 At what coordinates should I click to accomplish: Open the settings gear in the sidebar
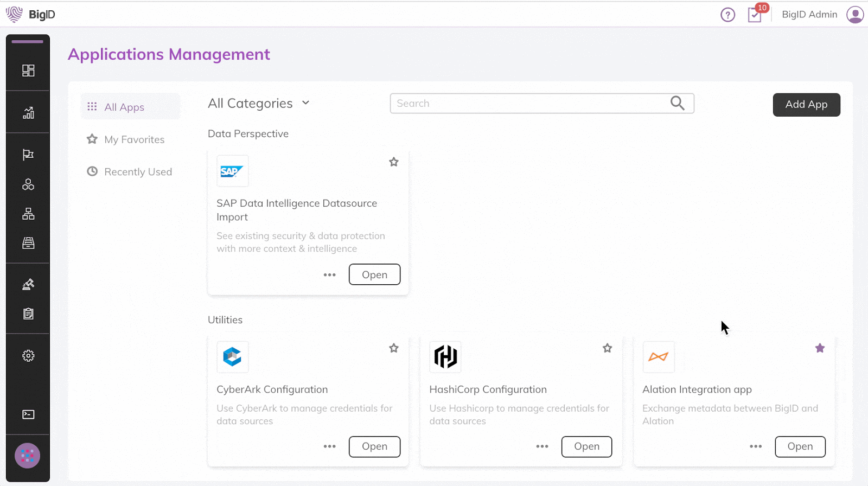point(28,356)
